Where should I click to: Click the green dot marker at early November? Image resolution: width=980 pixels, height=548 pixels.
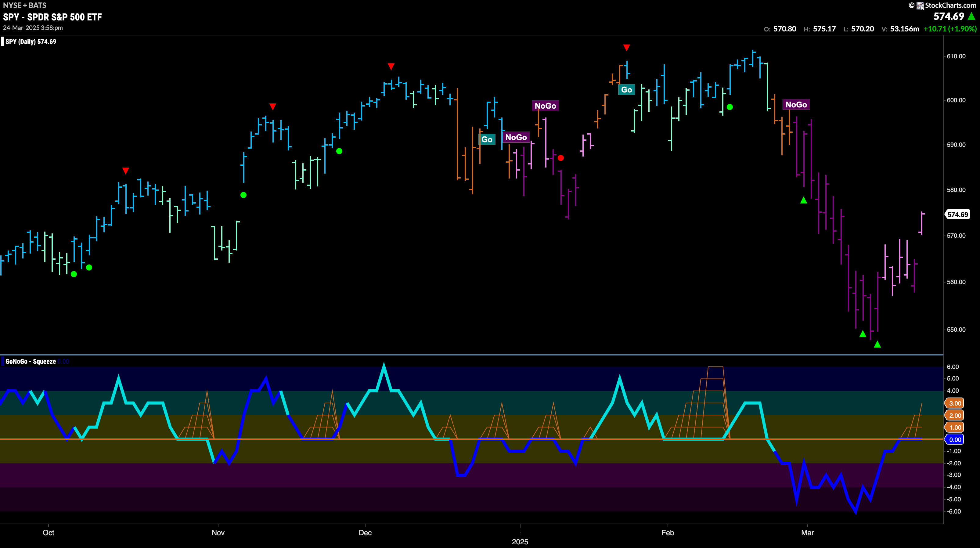point(243,195)
